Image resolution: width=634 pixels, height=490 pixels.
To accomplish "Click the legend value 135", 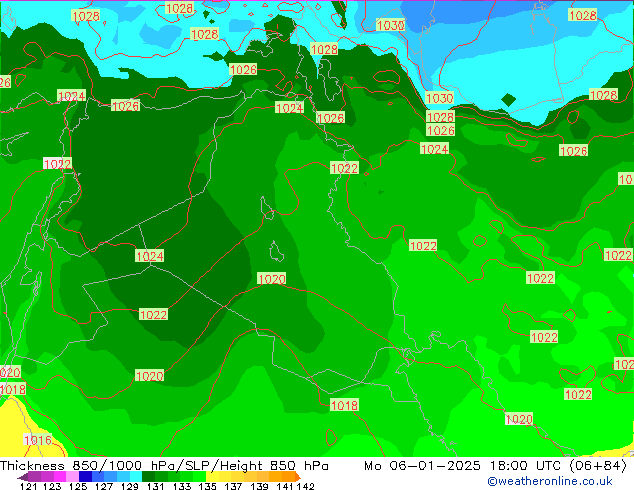I will tap(207, 486).
